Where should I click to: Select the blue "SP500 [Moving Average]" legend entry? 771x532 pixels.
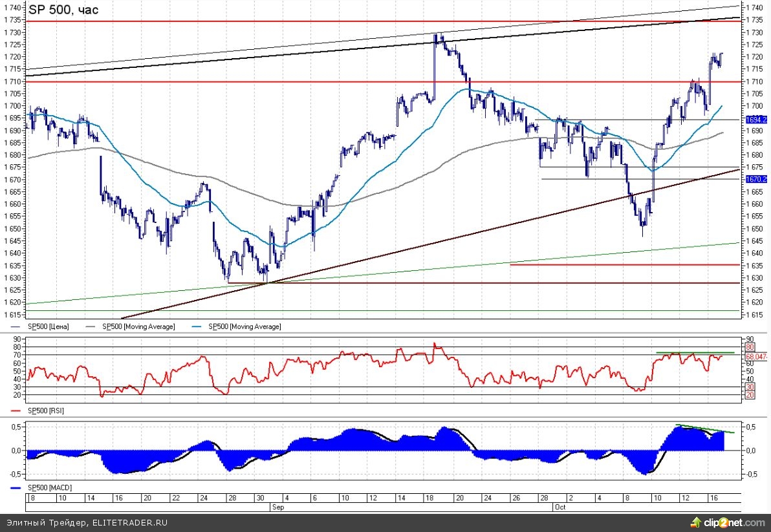244,326
